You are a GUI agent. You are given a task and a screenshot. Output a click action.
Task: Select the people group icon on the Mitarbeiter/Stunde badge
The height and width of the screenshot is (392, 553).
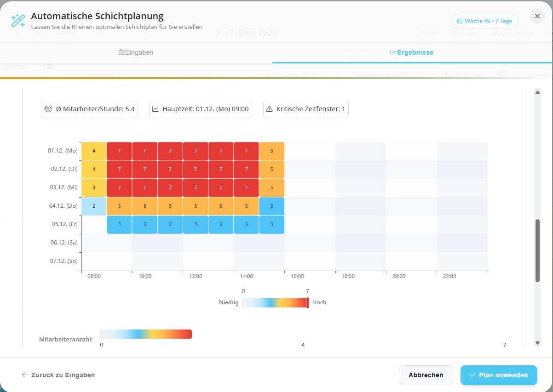tap(48, 108)
